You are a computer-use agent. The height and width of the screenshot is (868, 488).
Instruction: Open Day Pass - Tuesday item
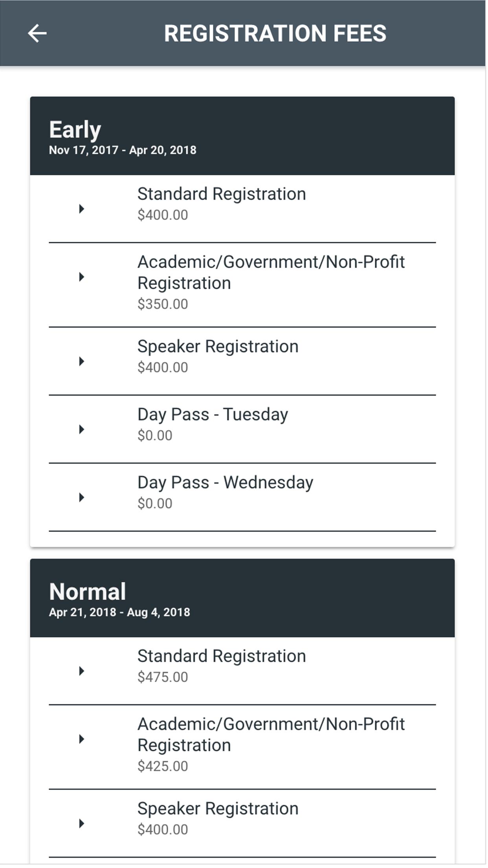213,424
